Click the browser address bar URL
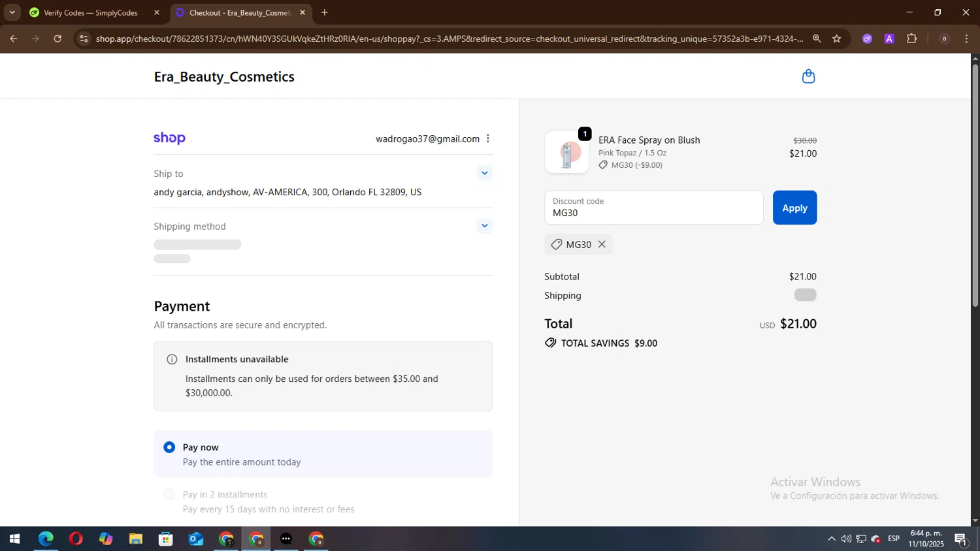 pos(449,39)
